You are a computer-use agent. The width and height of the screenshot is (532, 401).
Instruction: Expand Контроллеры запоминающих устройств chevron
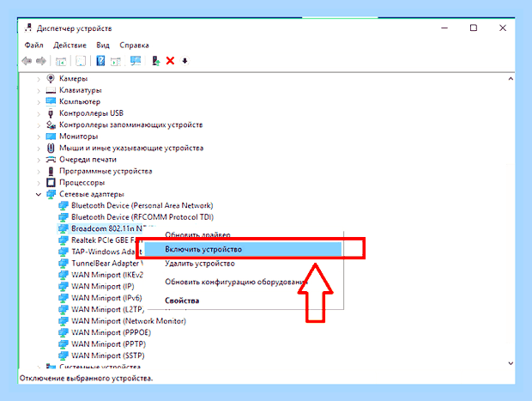39,125
